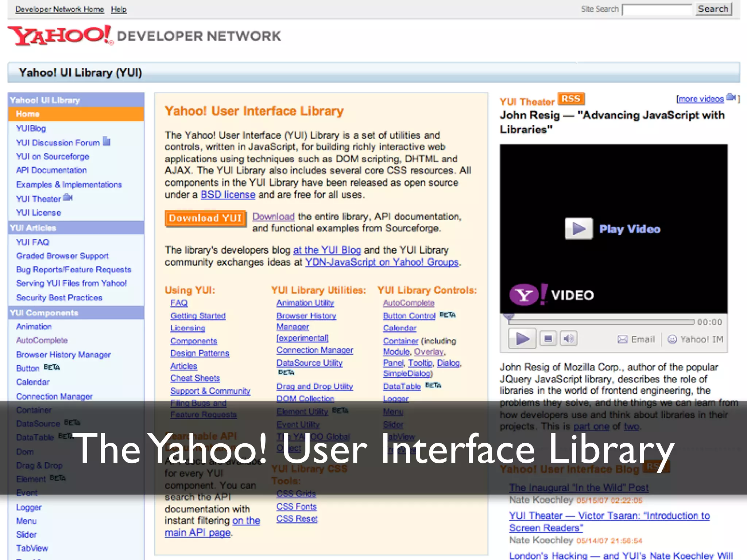
Task: Open the Inaugural "In the Wild" Post
Action: (579, 487)
